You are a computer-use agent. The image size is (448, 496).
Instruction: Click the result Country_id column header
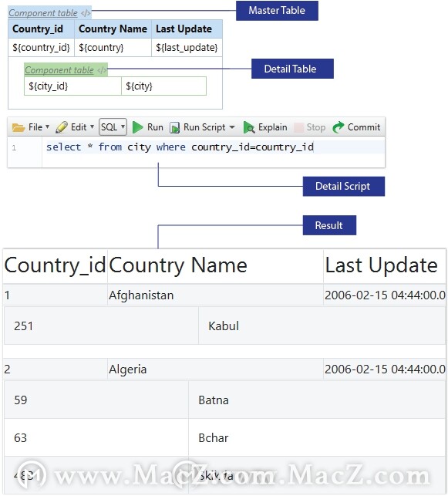click(55, 265)
